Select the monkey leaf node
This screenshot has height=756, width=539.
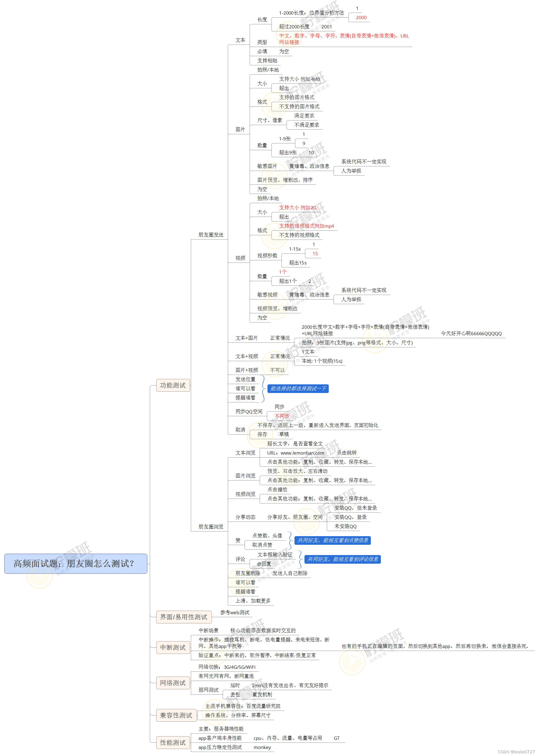click(x=262, y=747)
